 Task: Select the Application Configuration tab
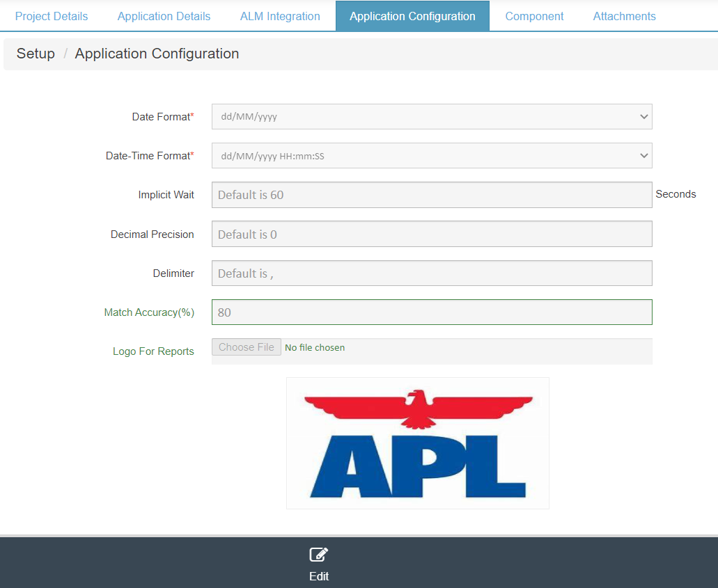pos(412,16)
